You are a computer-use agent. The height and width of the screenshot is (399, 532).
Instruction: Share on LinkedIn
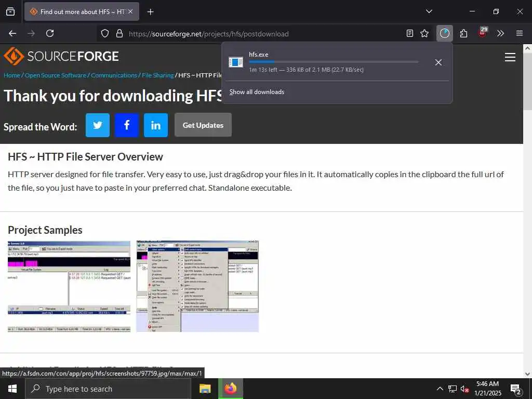click(156, 125)
